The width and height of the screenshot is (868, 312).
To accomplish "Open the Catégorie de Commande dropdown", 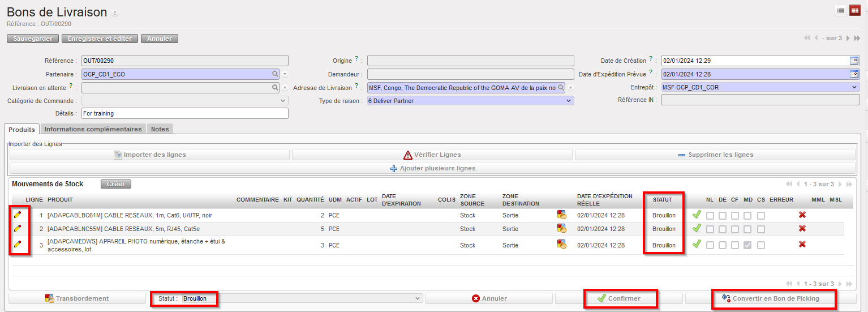I will (x=185, y=101).
